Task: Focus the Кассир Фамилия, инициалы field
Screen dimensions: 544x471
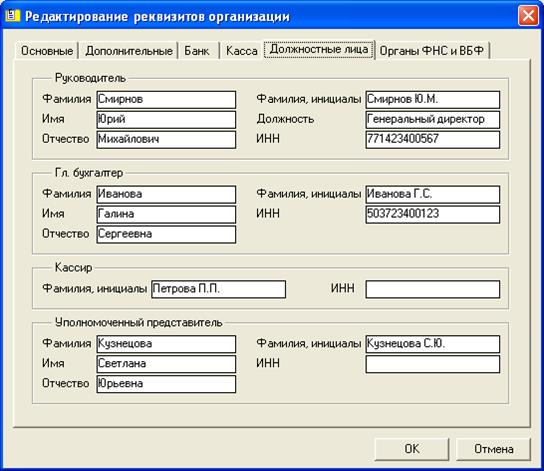Action: tap(219, 289)
